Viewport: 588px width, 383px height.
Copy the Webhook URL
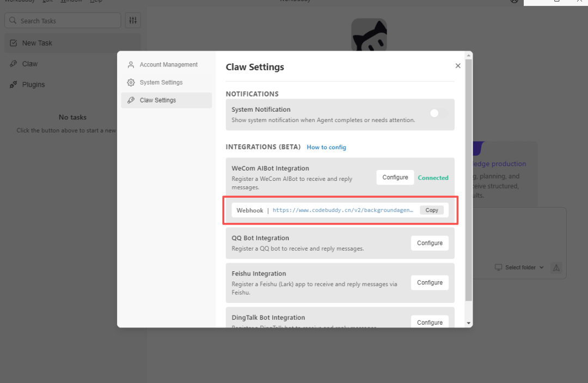[432, 210]
